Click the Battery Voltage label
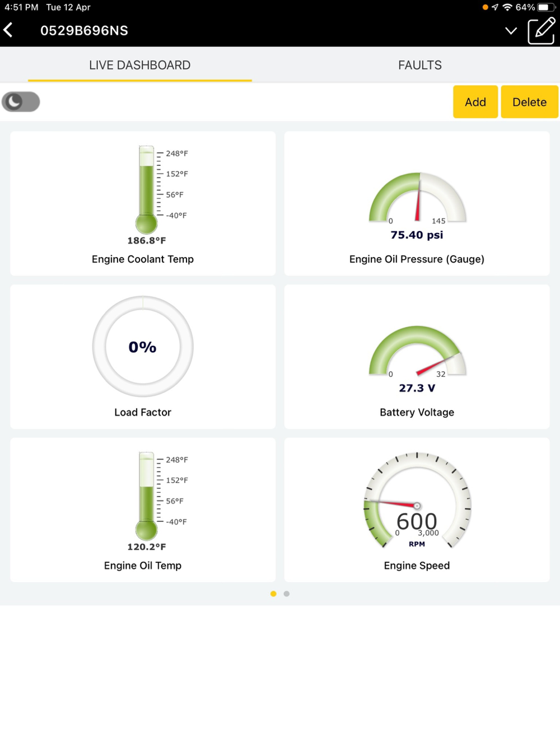 pos(417,412)
